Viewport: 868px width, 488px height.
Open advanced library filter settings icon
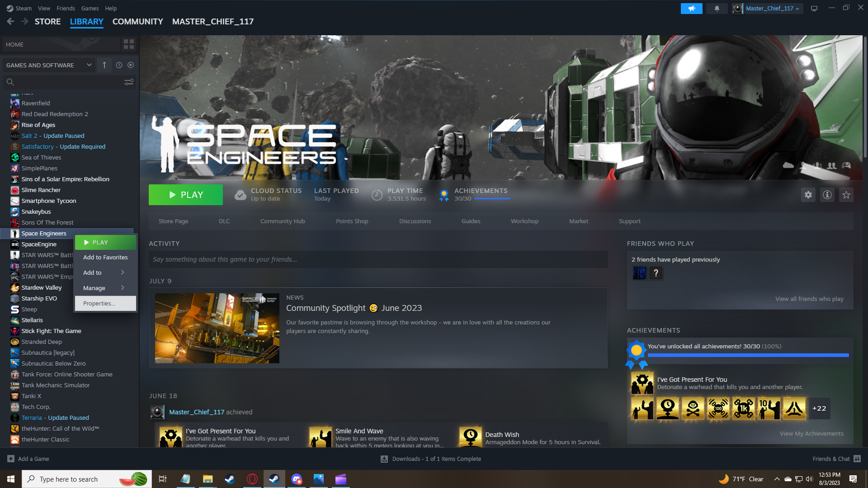129,82
